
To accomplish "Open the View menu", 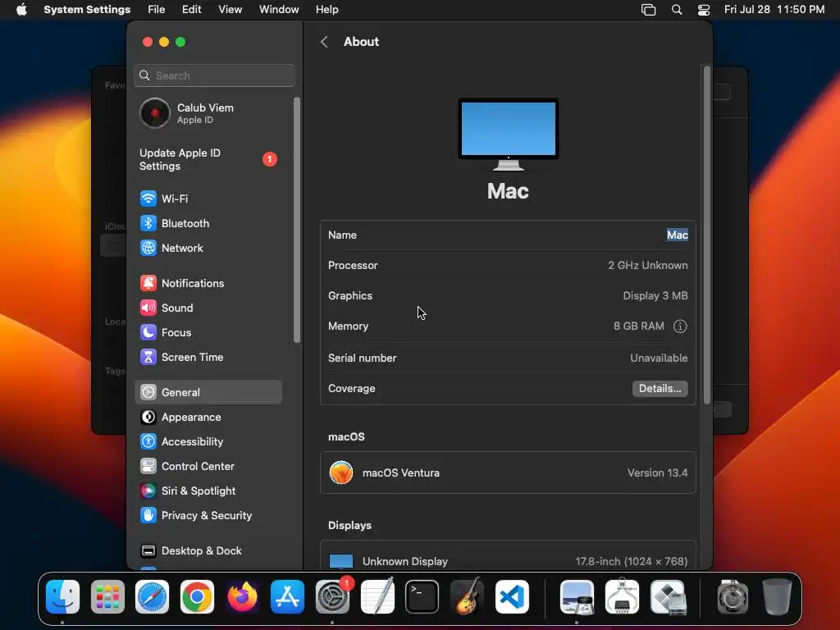I will [231, 10].
